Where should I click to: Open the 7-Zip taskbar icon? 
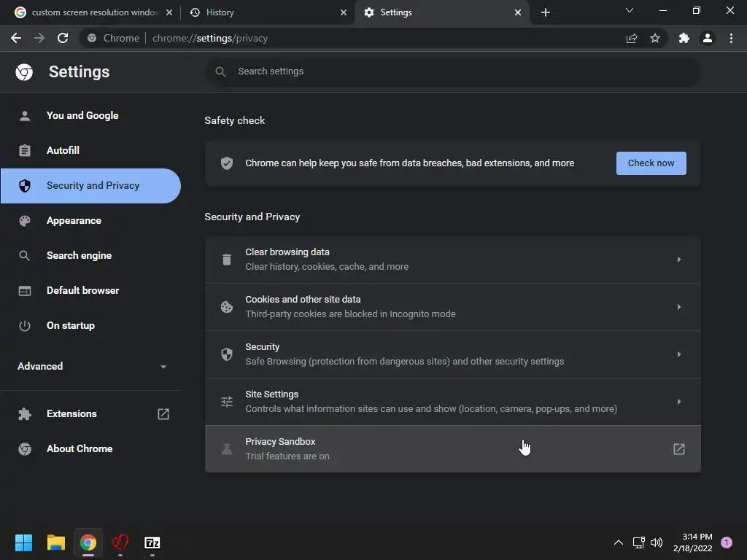tap(152, 542)
